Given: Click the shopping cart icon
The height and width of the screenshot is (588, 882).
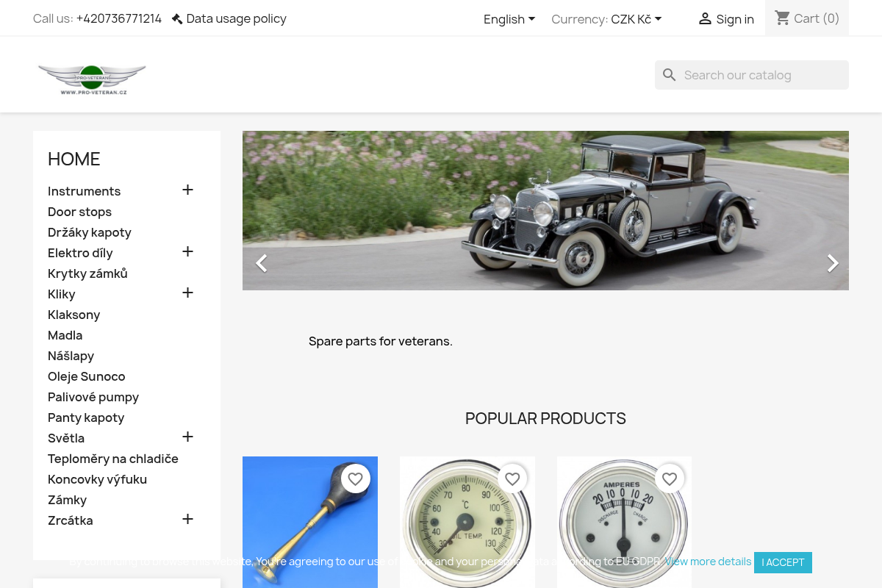Looking at the screenshot, I should (782, 18).
